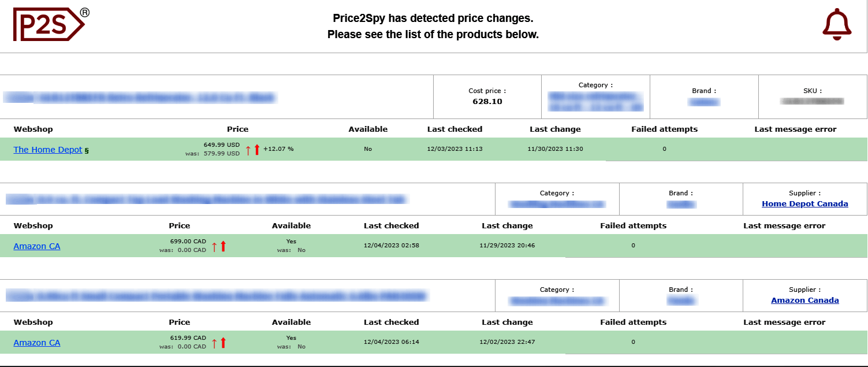The width and height of the screenshot is (868, 367).
Task: Click the § symbol next to The Home Depot
Action: 87,150
